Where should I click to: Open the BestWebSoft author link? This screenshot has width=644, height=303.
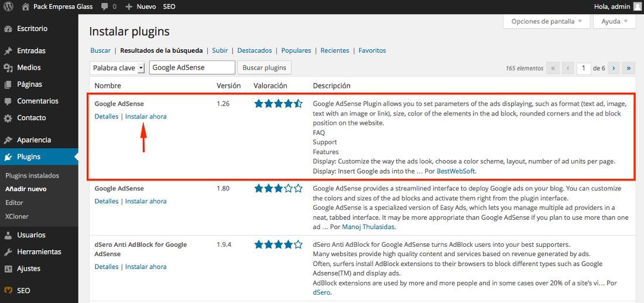tap(456, 171)
